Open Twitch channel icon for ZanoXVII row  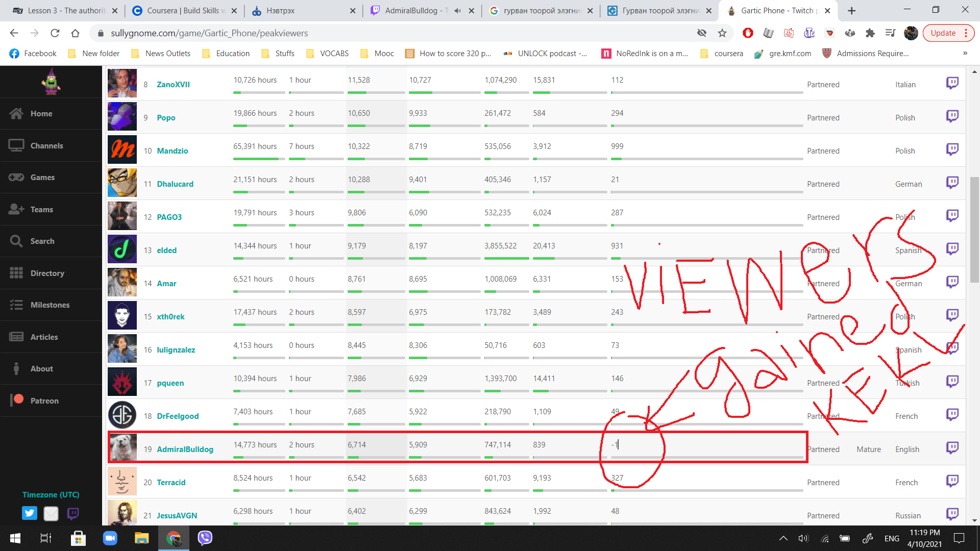tap(952, 83)
